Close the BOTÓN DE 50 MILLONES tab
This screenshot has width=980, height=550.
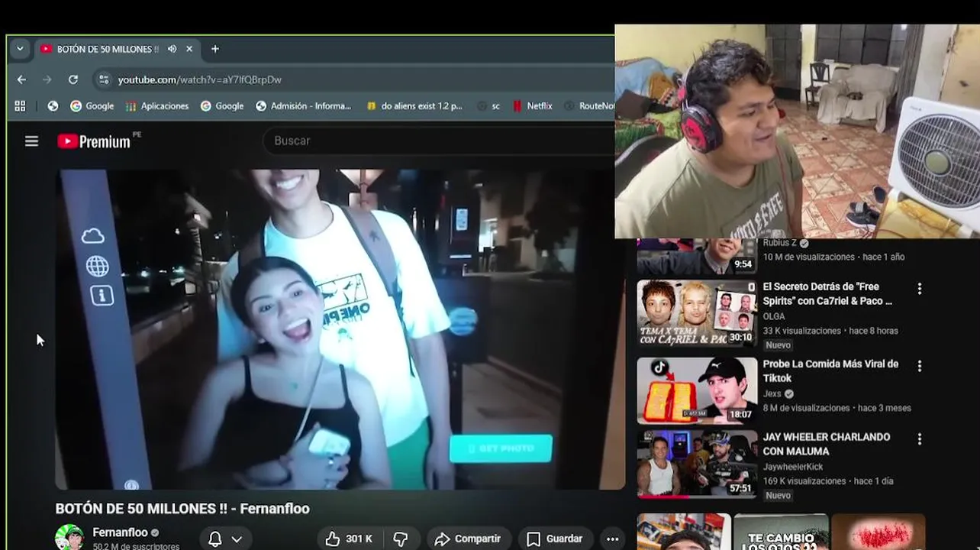(189, 49)
